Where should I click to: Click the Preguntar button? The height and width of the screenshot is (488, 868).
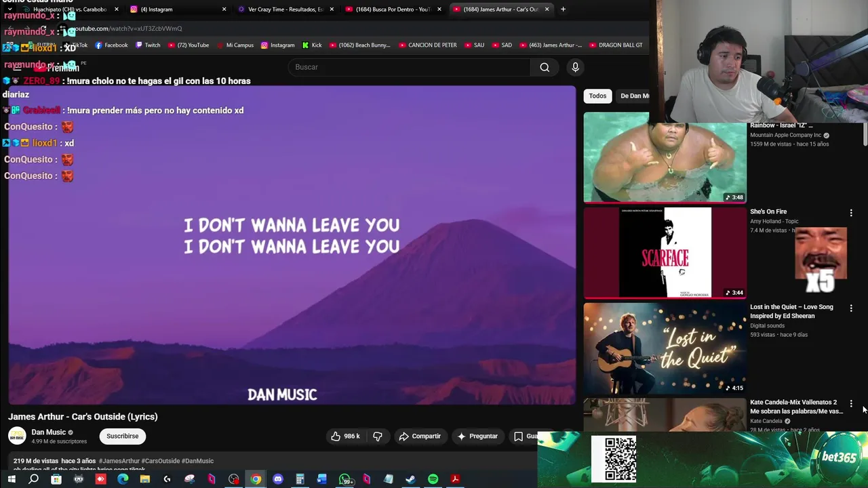tap(477, 436)
